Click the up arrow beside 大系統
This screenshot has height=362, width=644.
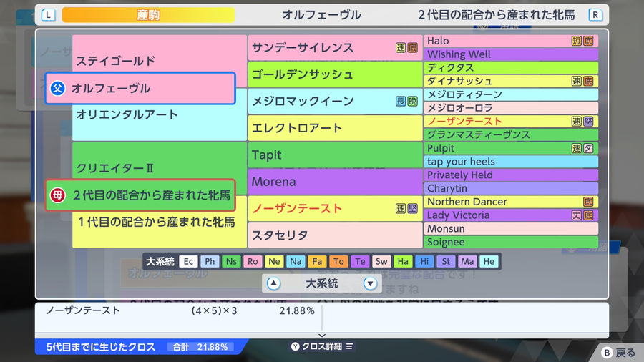pyautogui.click(x=273, y=283)
